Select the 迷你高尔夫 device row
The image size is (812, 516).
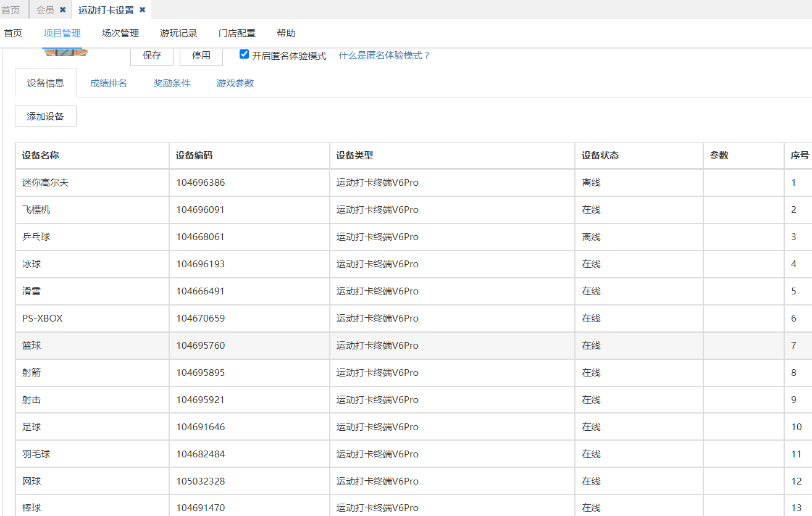click(x=414, y=183)
